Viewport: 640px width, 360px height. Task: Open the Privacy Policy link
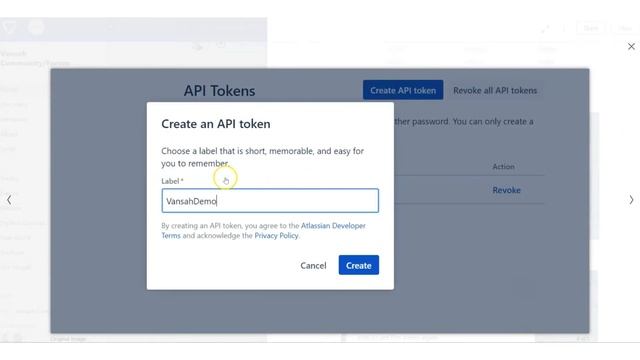[x=276, y=236]
